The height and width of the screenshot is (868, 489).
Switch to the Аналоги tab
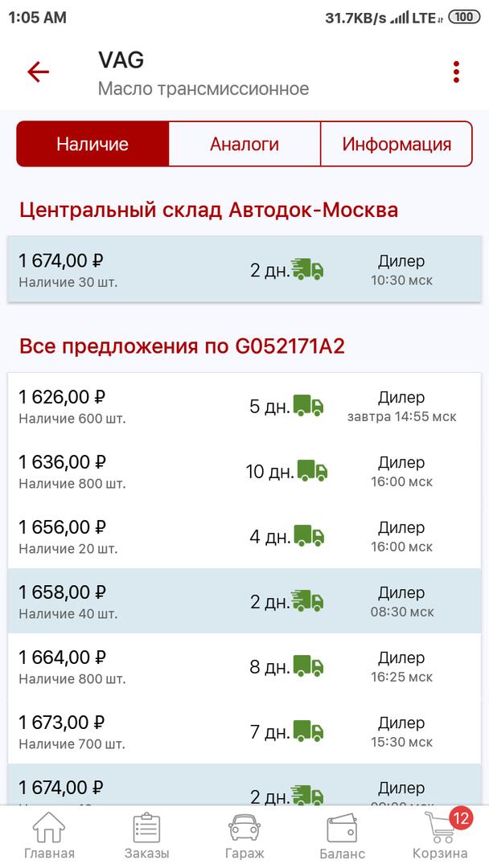pyautogui.click(x=244, y=144)
